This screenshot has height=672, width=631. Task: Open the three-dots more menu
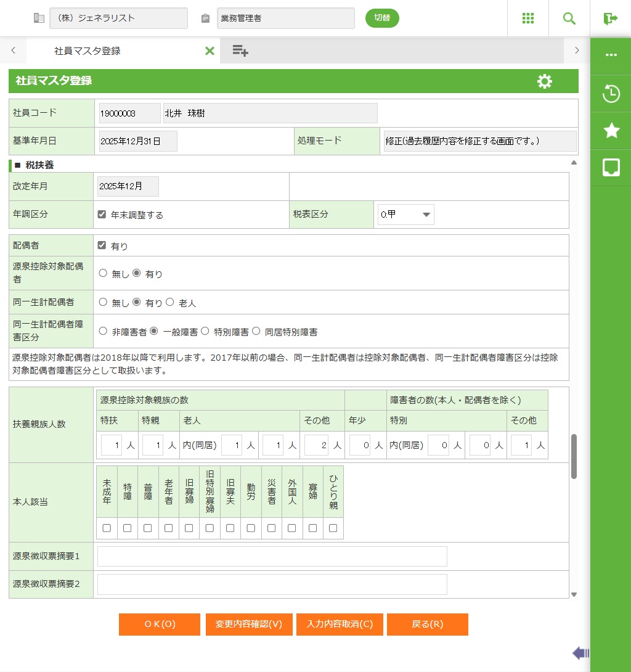click(x=611, y=55)
